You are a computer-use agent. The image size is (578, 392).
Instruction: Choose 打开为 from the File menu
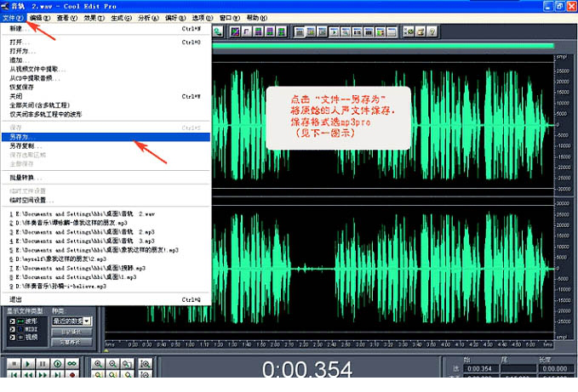pos(106,51)
